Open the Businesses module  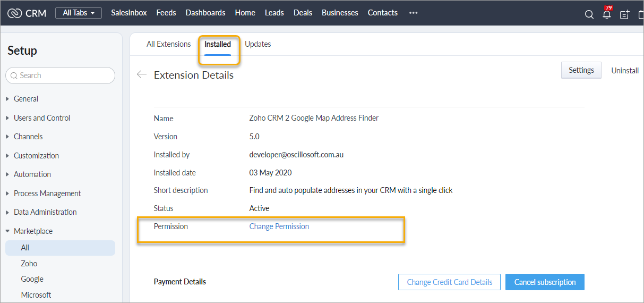tap(340, 13)
